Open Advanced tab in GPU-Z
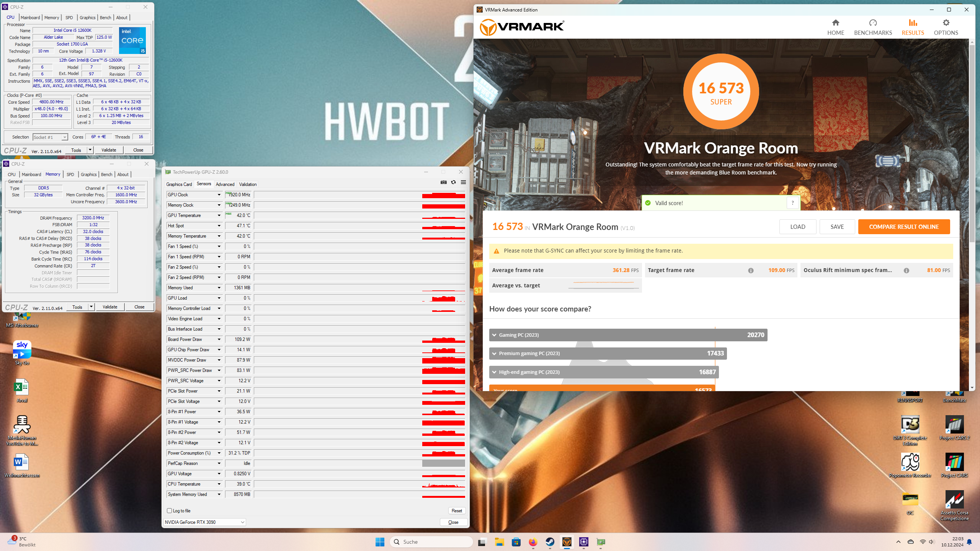This screenshot has width=980, height=551. pyautogui.click(x=225, y=184)
